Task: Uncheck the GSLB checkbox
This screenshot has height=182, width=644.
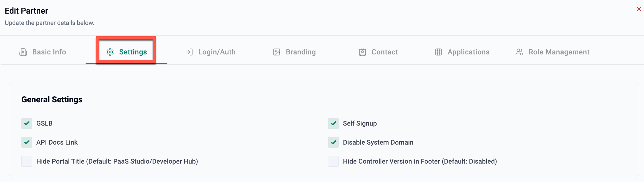Action: tap(27, 124)
